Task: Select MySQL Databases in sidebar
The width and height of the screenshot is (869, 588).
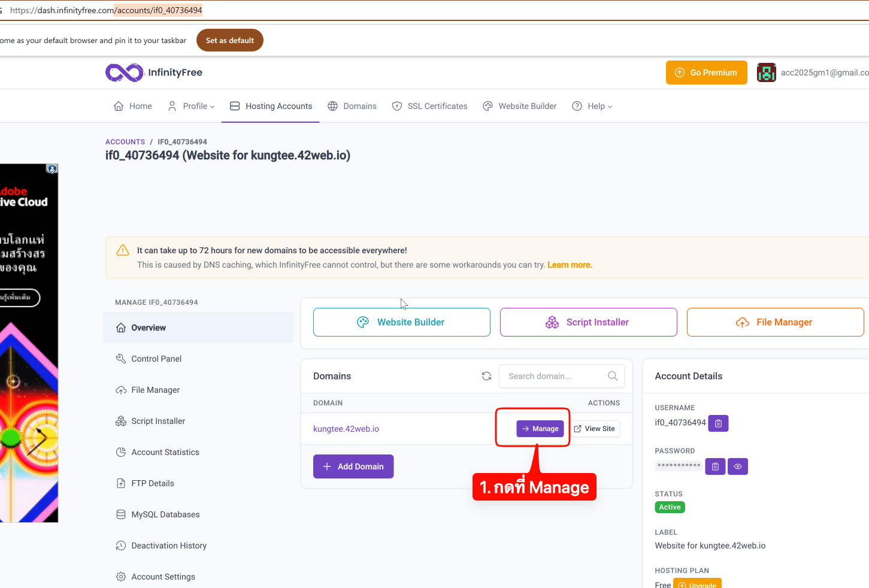Action: click(165, 514)
